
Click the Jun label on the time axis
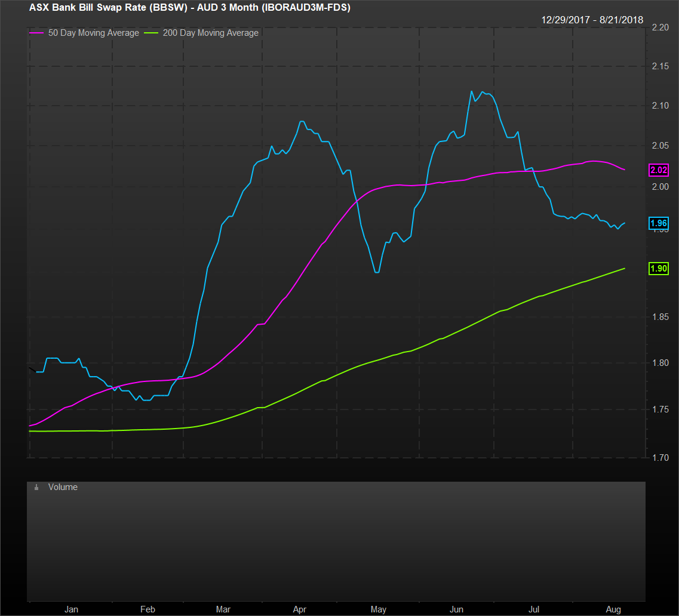(457, 609)
